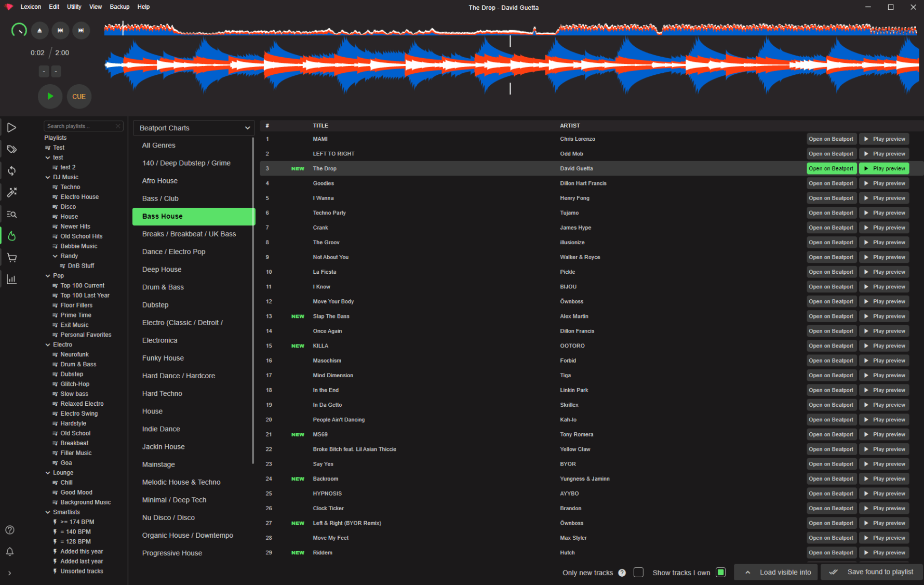Image resolution: width=924 pixels, height=585 pixels.
Task: Select the Glitch-Hop playlist
Action: click(75, 384)
